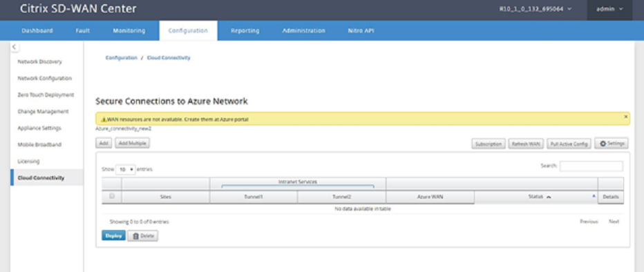Sort by the Sites column header
Image resolution: width=644 pixels, height=272 pixels.
click(x=166, y=197)
